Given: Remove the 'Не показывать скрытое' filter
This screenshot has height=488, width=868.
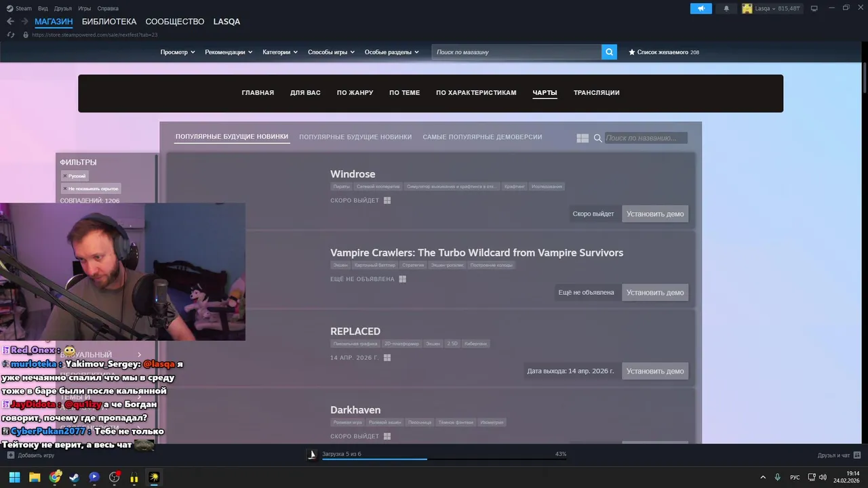Looking at the screenshot, I should 65,188.
